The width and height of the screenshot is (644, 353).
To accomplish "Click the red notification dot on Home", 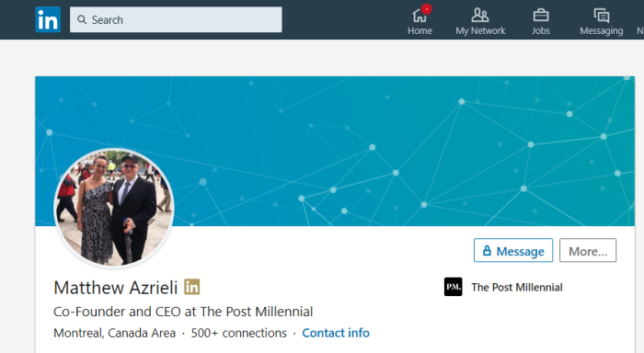I will [426, 9].
